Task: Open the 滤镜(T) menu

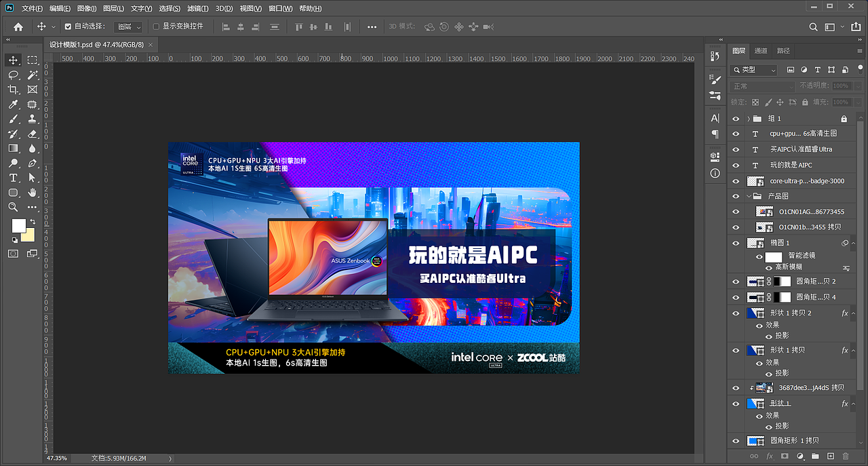Action: click(x=197, y=9)
